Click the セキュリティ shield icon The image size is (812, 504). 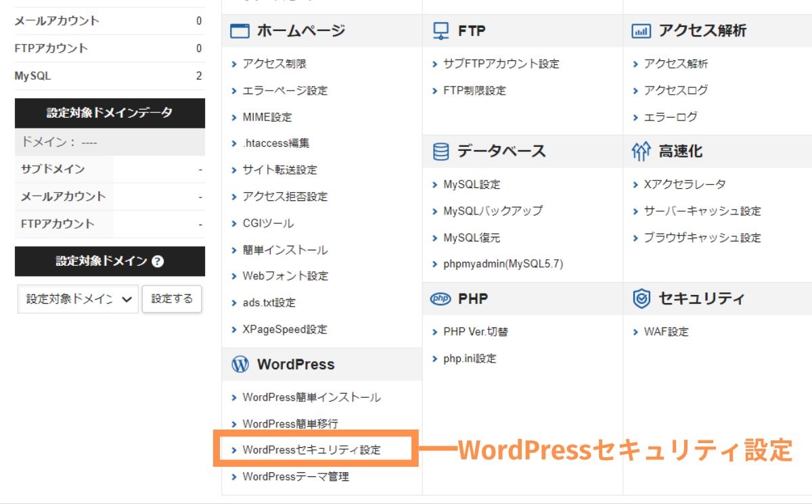[x=641, y=298]
